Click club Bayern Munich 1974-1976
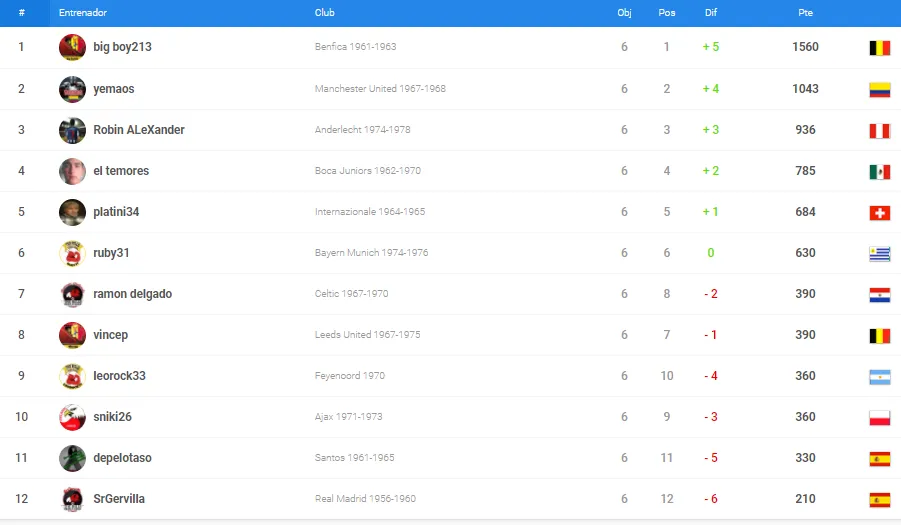The width and height of the screenshot is (901, 525). click(371, 253)
